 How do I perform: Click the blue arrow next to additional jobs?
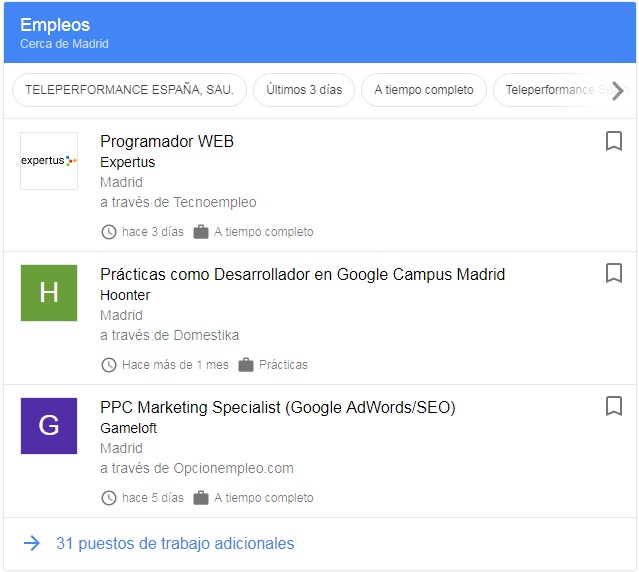point(32,544)
